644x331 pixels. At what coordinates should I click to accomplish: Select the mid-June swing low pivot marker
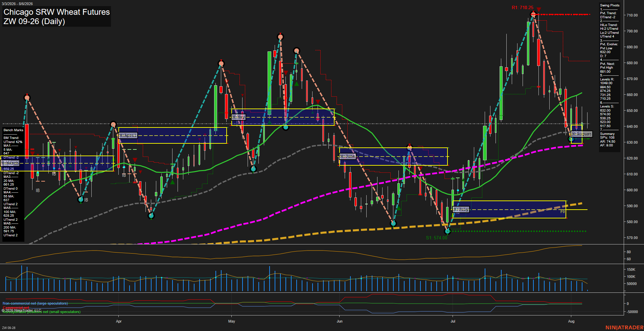(393, 223)
